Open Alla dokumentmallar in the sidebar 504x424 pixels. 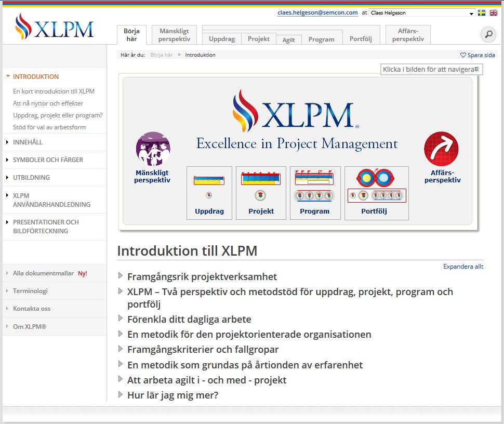(44, 273)
